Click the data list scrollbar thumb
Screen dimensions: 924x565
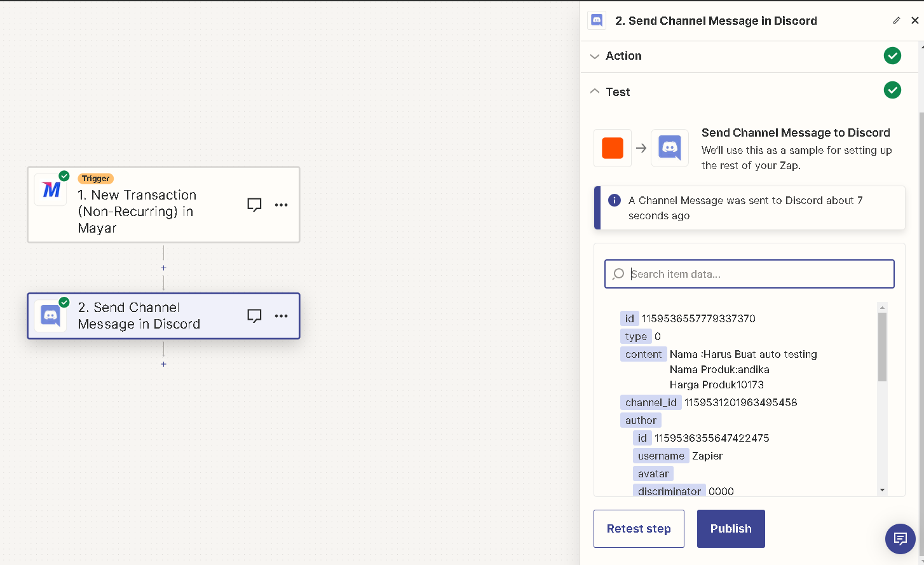(882, 347)
